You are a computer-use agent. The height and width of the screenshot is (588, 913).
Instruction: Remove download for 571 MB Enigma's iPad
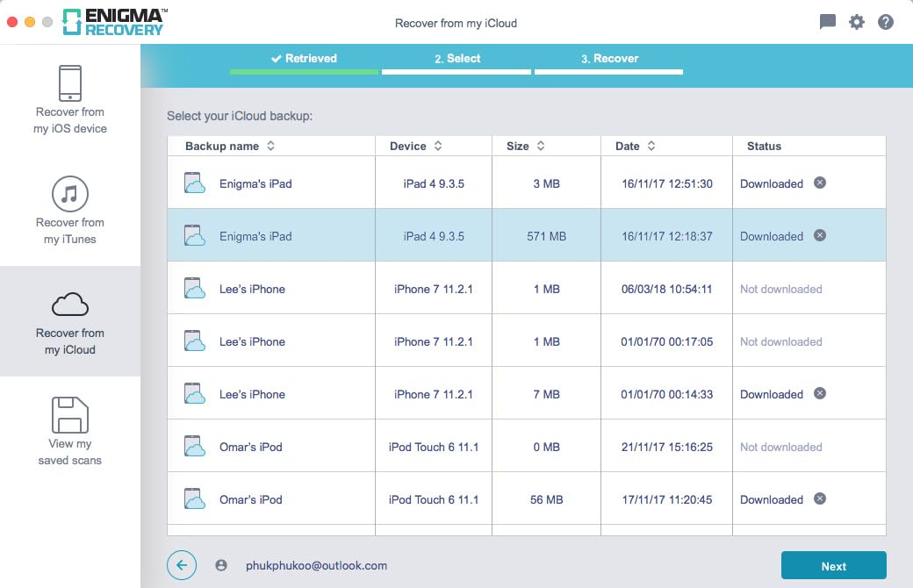pos(820,236)
